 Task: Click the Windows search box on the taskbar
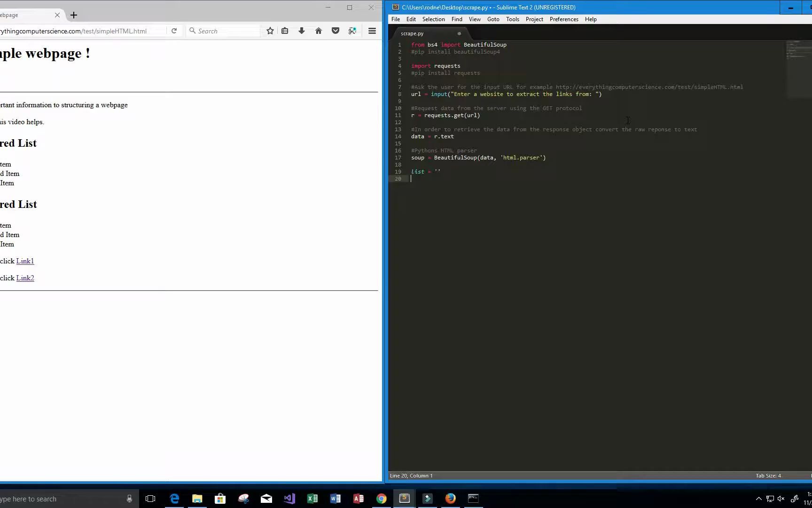click(56, 499)
